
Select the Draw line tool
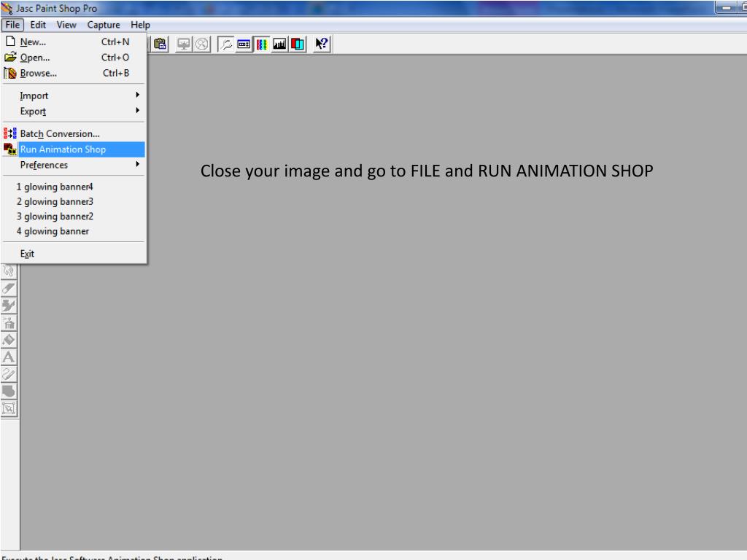[9, 374]
